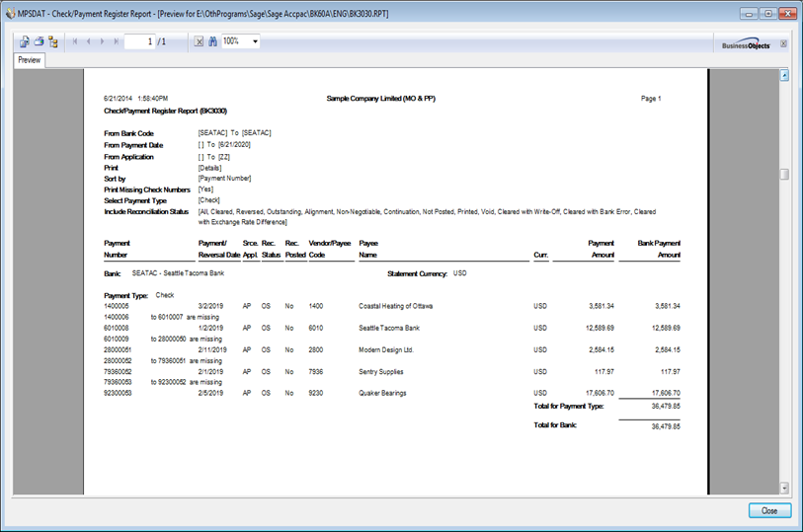This screenshot has width=803, height=532.
Task: Click the Export Report icon
Action: [24, 41]
